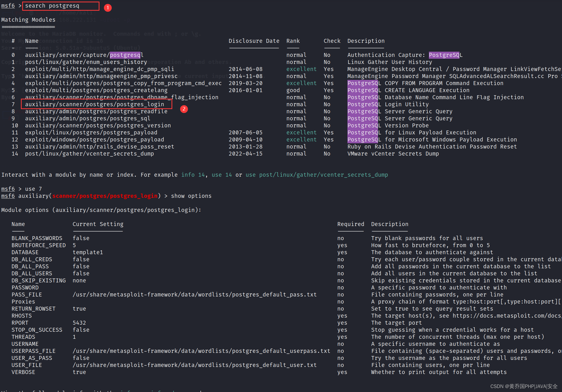Click 'auxiliary/admin/postgres/postgres_sql' module

pyautogui.click(x=88, y=118)
